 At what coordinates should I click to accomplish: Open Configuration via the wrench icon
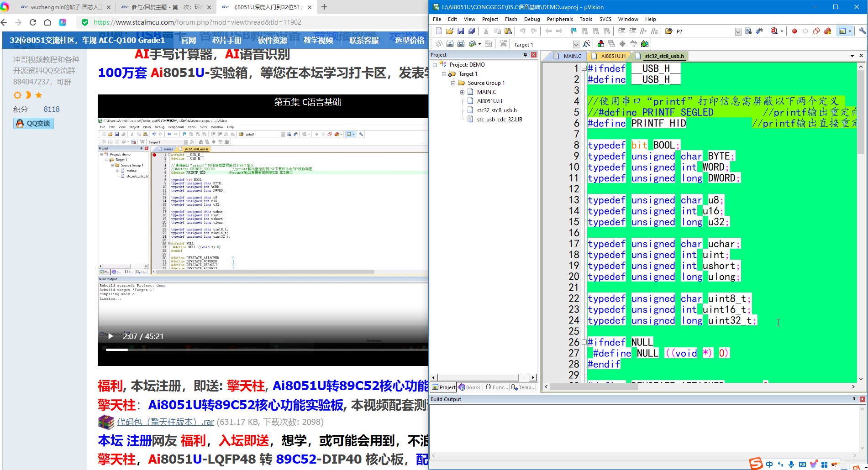coord(862,31)
